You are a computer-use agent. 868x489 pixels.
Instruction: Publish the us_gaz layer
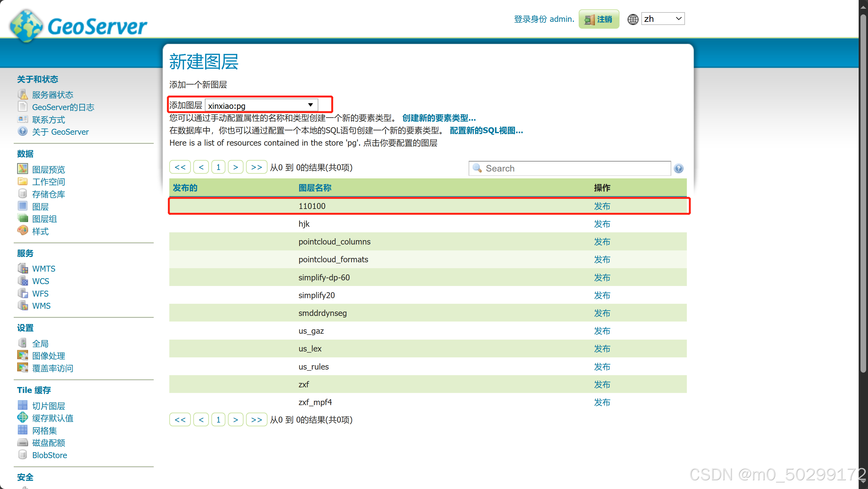coord(602,331)
